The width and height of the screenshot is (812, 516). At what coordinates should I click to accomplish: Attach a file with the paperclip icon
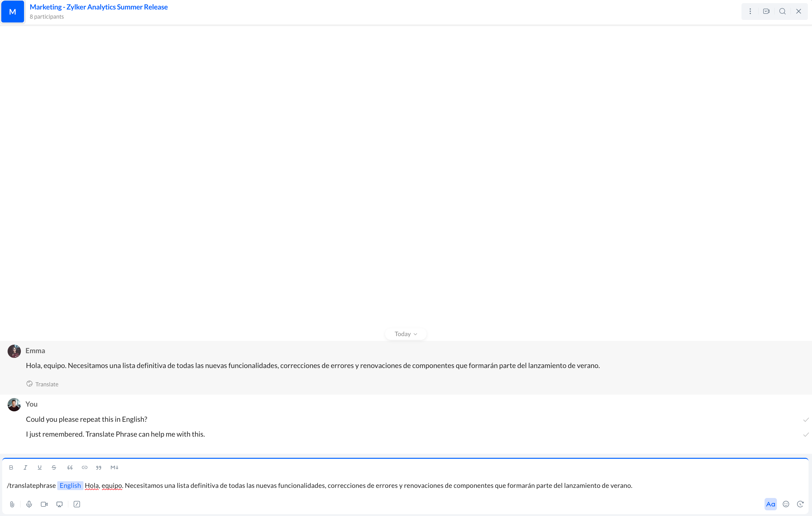point(12,504)
